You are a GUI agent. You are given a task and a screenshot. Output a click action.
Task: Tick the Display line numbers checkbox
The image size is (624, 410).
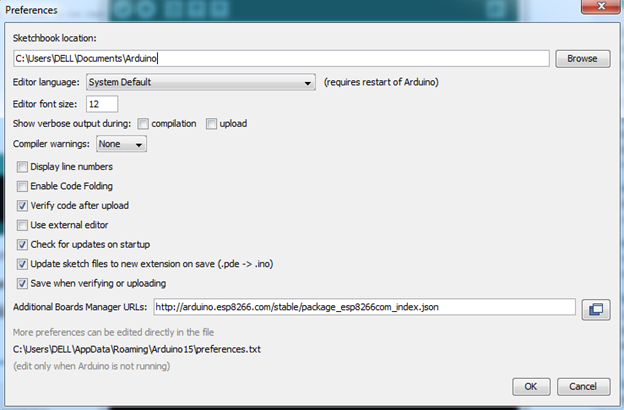tap(22, 167)
